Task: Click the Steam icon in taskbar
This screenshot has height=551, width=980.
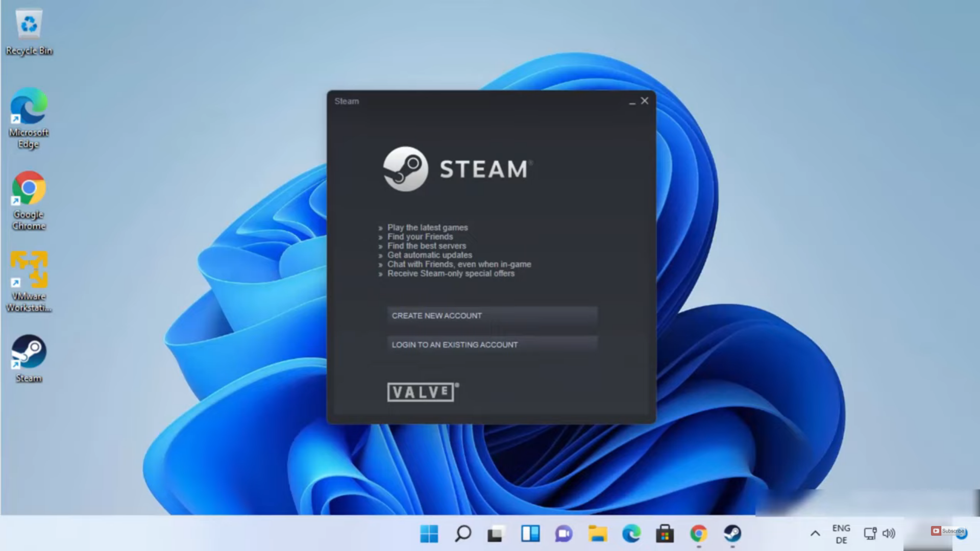Action: pyautogui.click(x=732, y=534)
